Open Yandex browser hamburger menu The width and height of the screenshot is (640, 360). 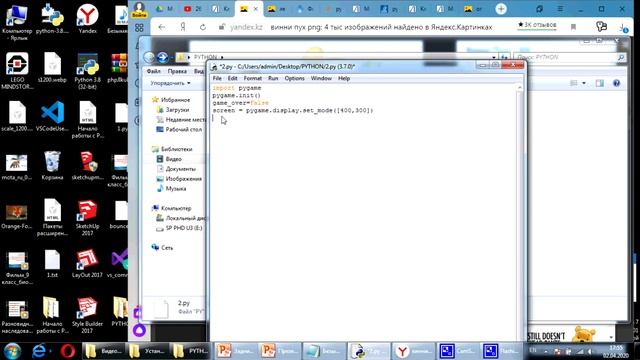coord(560,9)
